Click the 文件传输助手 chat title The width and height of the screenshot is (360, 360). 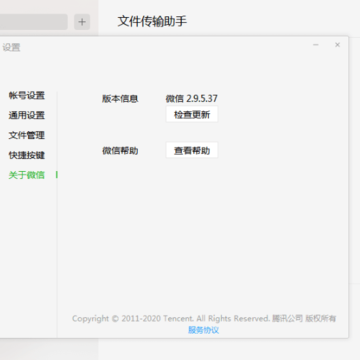[152, 21]
